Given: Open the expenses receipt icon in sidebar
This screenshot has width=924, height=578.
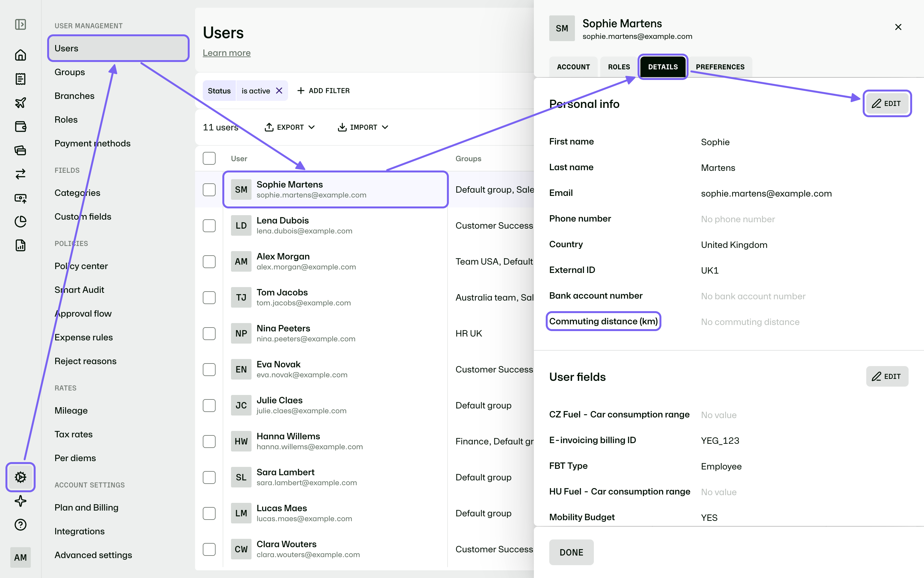Looking at the screenshot, I should point(20,79).
